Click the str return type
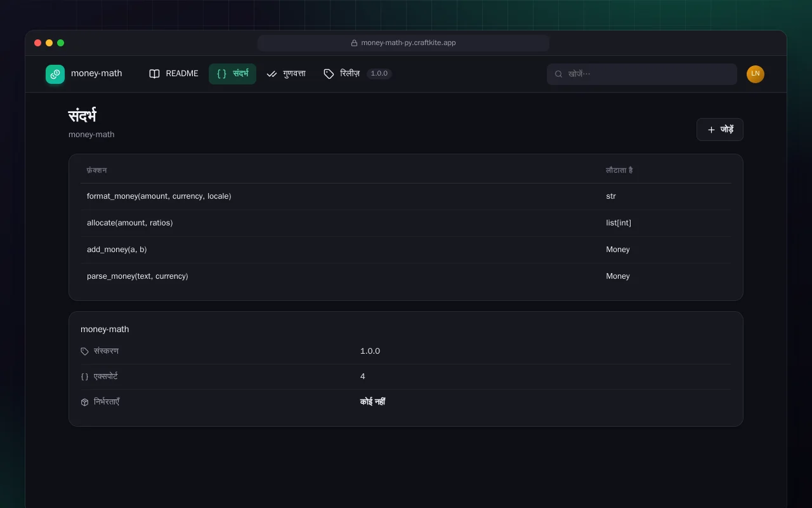Screen dimensions: 812x508 [x=611, y=196]
